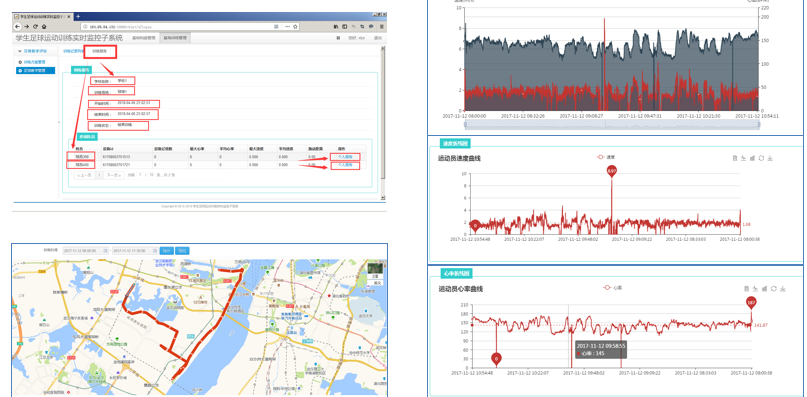Viewport: 807px width, 397px height.
Task: Click the 0 min marker on heart rate chart
Action: (497, 358)
